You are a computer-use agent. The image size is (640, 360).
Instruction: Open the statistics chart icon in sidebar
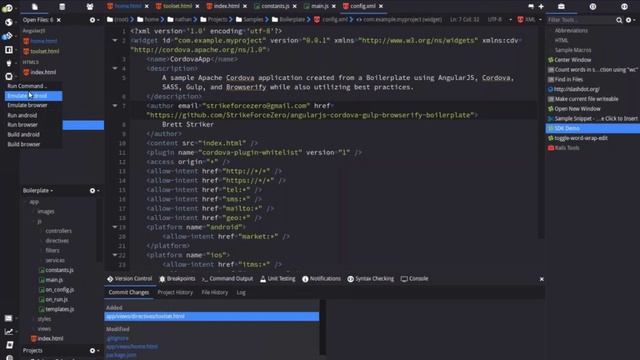coord(9,332)
